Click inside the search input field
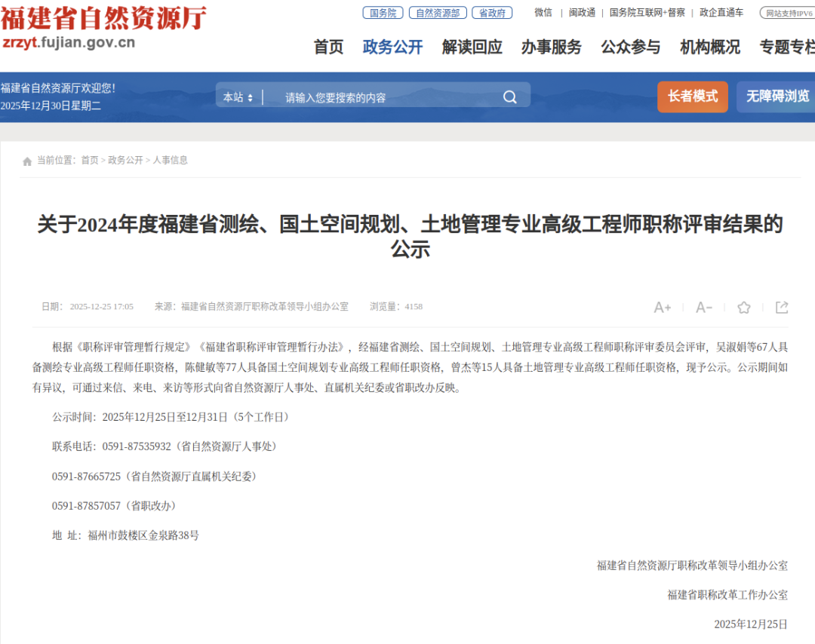The width and height of the screenshot is (815, 644). tap(362, 97)
